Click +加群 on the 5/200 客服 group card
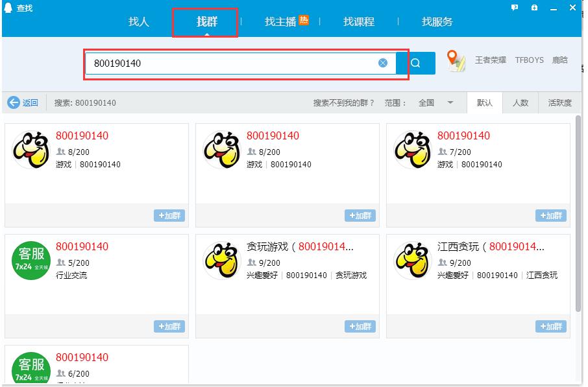 (x=169, y=326)
